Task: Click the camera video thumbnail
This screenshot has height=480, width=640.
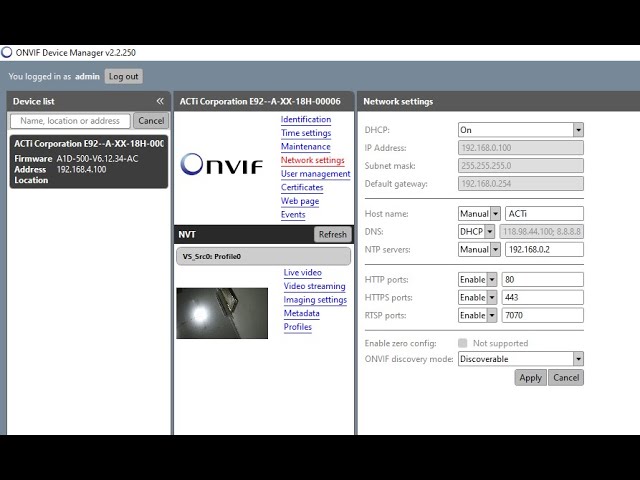Action: click(x=222, y=313)
